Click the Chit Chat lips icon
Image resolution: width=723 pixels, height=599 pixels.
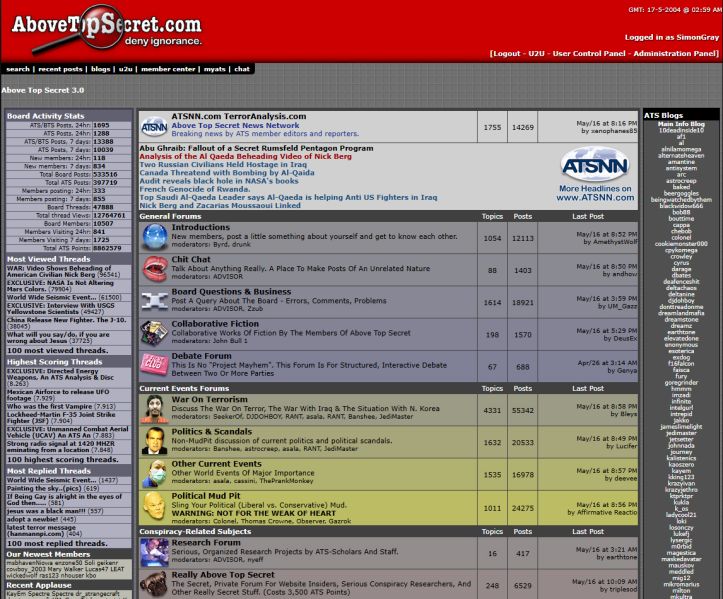point(155,269)
